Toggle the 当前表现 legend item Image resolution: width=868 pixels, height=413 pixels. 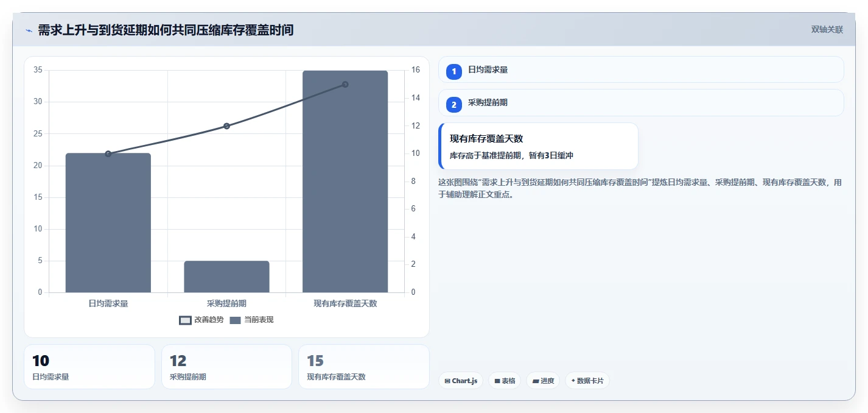tap(251, 320)
